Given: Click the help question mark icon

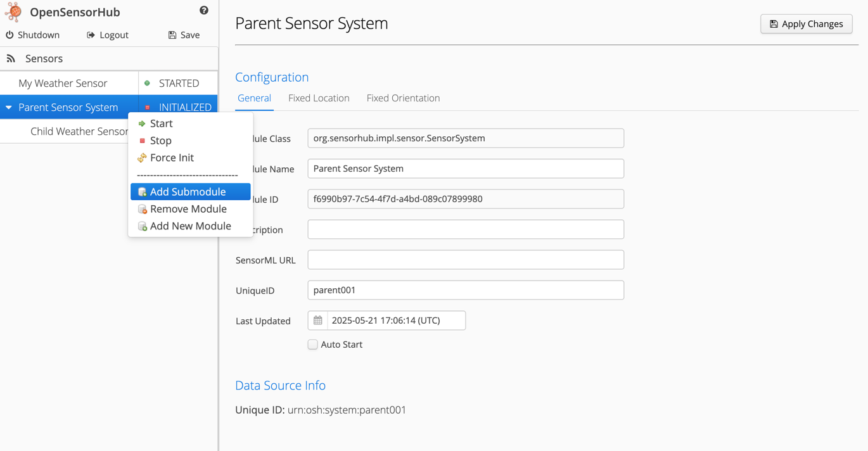Looking at the screenshot, I should (x=203, y=10).
